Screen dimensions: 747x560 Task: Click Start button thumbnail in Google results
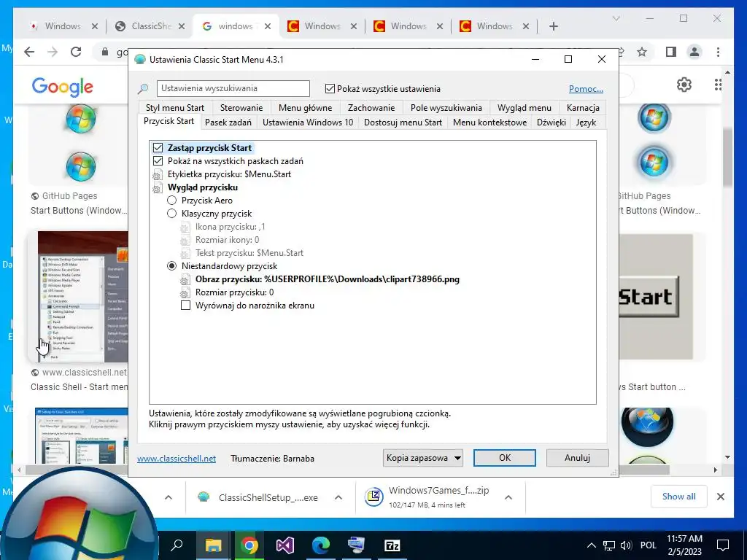click(x=656, y=296)
